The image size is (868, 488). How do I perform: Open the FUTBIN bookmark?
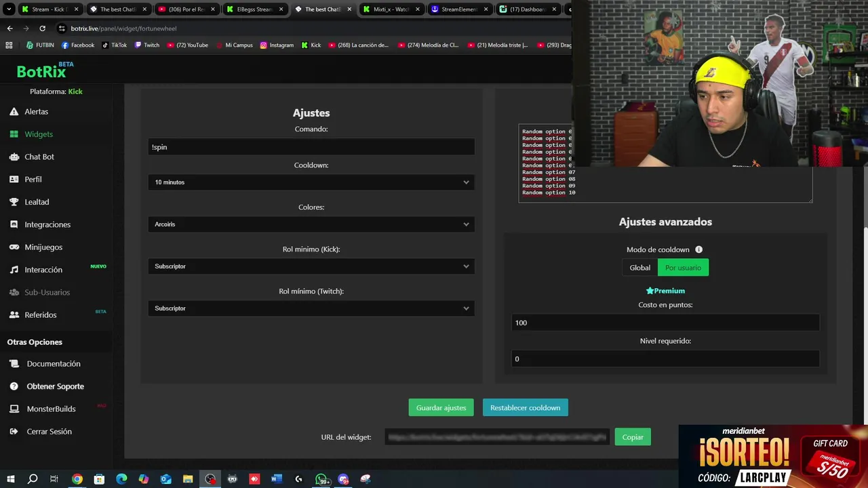click(40, 45)
